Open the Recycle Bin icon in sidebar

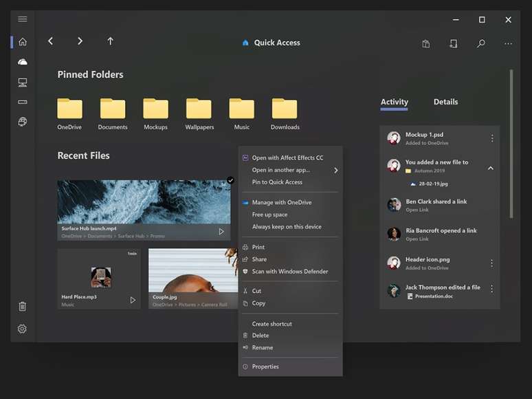pyautogui.click(x=22, y=307)
